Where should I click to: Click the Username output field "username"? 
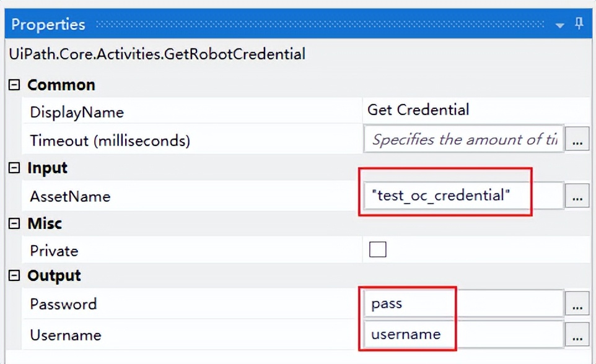tap(463, 335)
